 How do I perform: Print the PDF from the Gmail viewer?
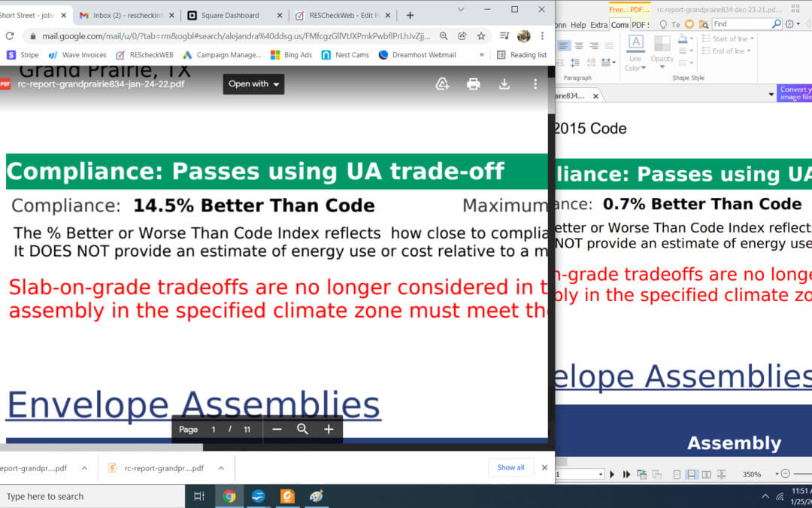coord(473,84)
